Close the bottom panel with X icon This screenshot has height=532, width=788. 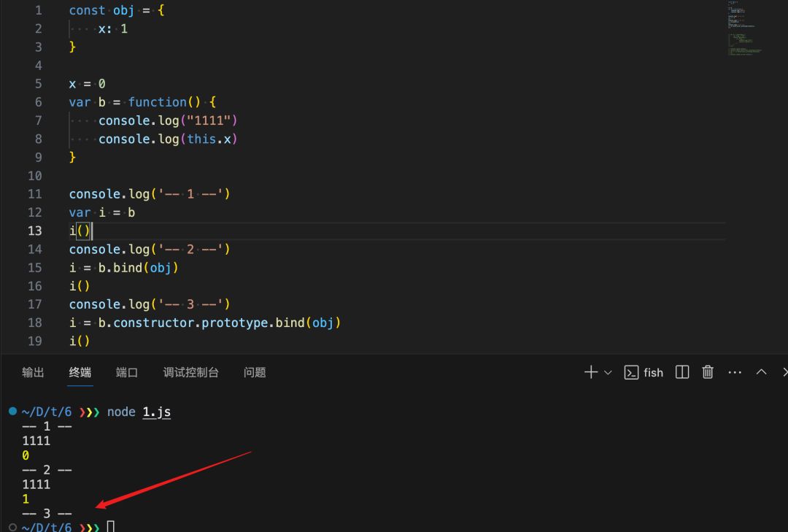[x=784, y=372]
